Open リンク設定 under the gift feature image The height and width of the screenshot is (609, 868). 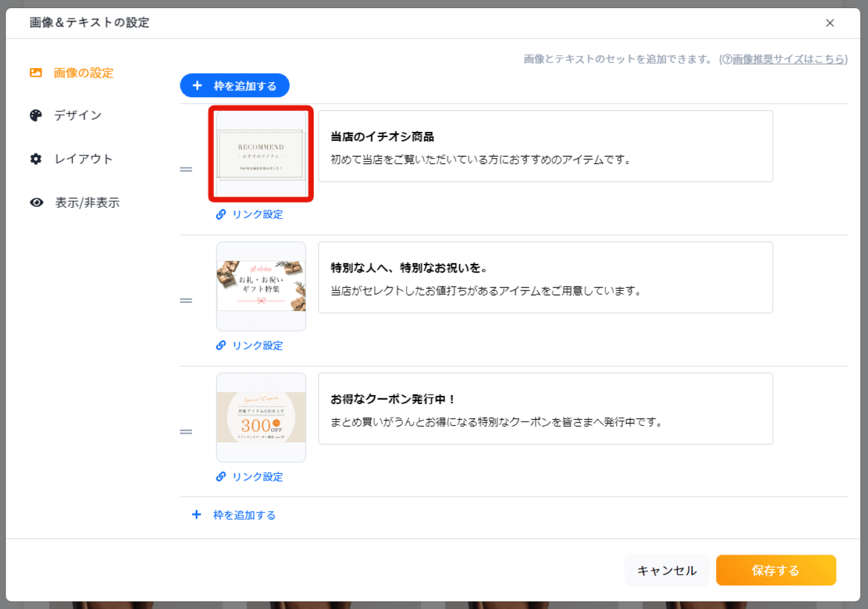coord(249,346)
